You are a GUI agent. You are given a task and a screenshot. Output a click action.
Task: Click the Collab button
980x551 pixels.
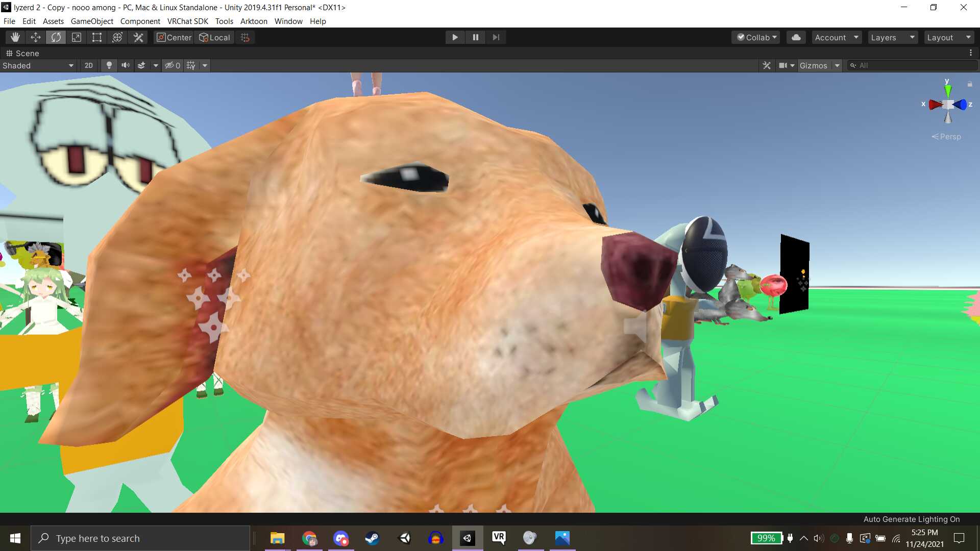[756, 37]
